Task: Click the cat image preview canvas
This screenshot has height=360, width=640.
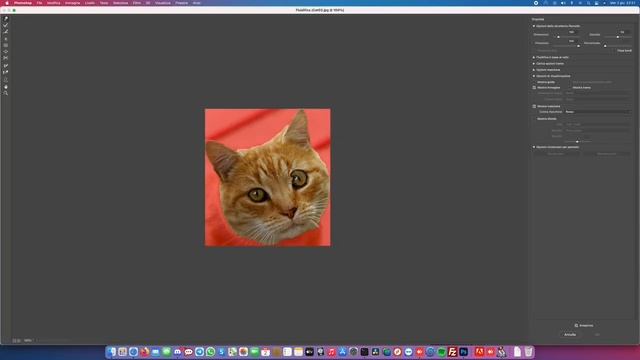Action: pos(268,178)
